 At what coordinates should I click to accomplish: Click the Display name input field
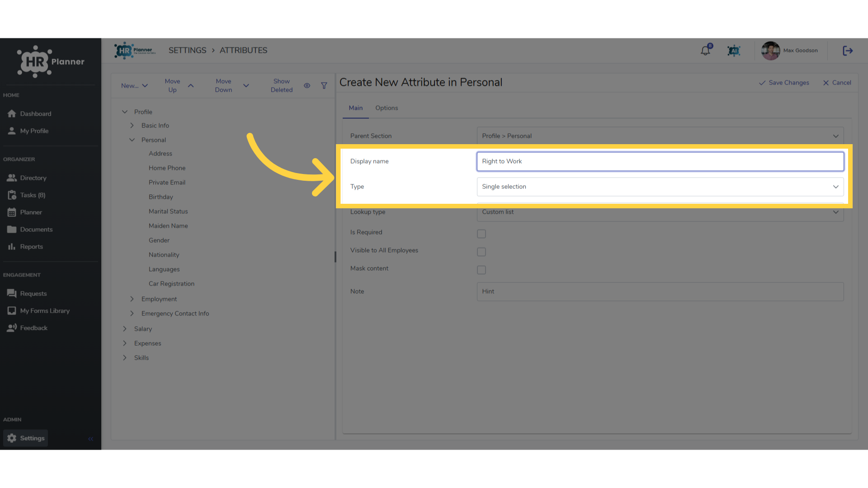point(660,161)
